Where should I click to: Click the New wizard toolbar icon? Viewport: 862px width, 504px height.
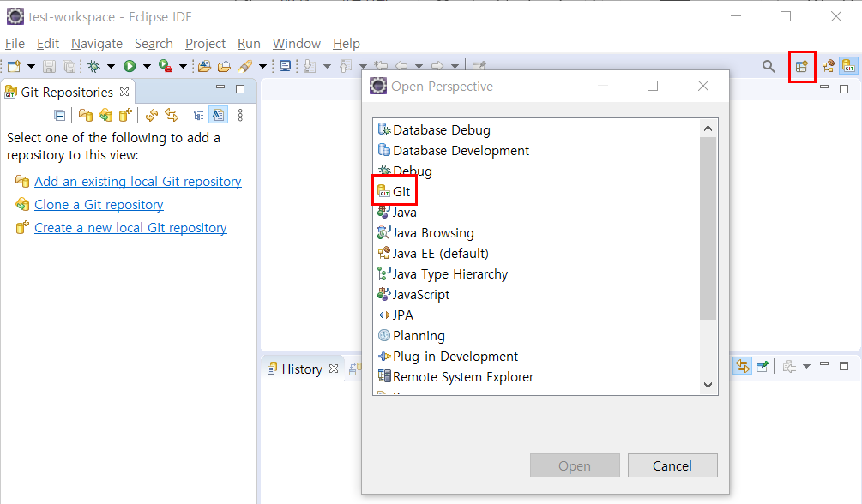(15, 67)
